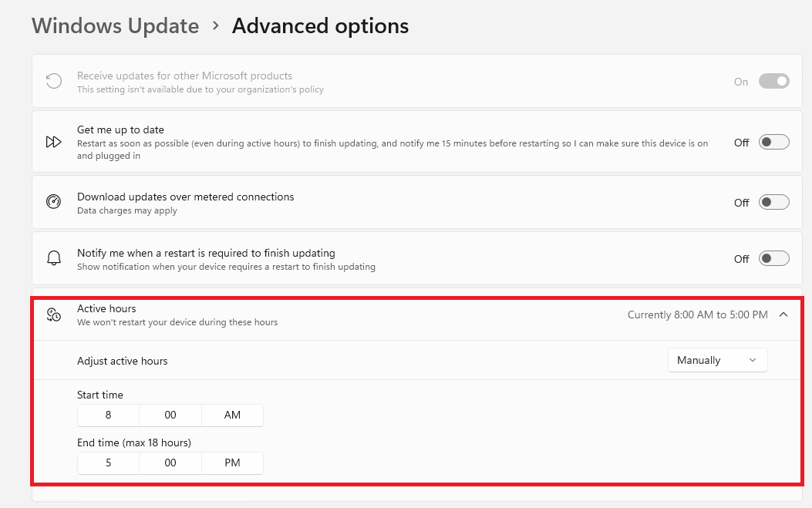Click the 'Start time' label

tap(100, 395)
